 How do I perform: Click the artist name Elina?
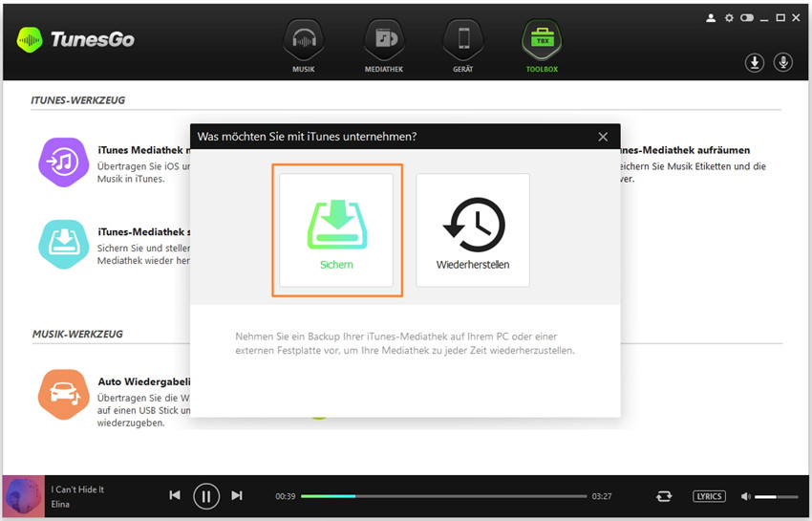(60, 504)
